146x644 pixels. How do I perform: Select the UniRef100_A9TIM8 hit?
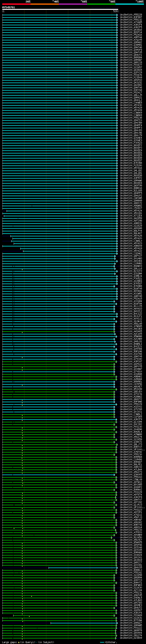131,221
